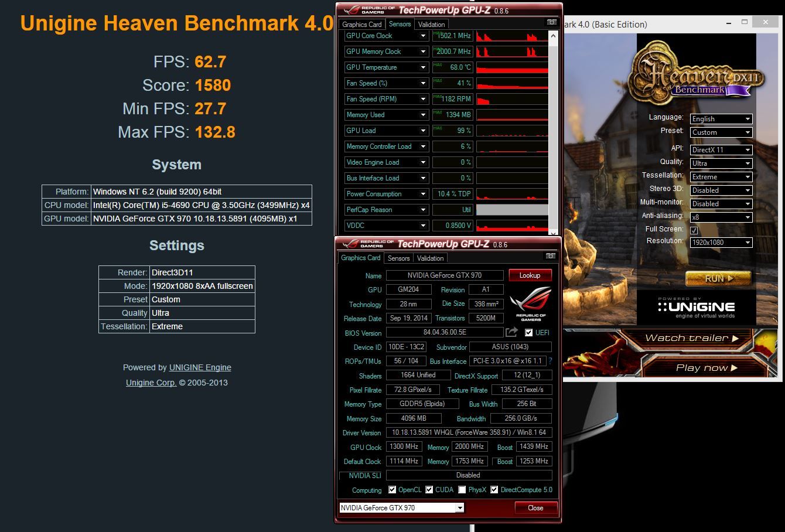Open the Language dropdown in Heaven launcher
Viewport: 785px width, 532px height.
click(x=721, y=119)
